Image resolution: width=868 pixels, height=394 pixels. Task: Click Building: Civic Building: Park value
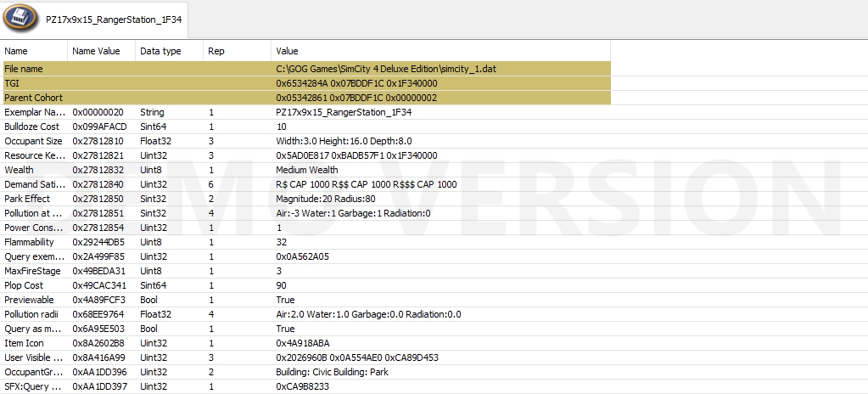(x=332, y=371)
